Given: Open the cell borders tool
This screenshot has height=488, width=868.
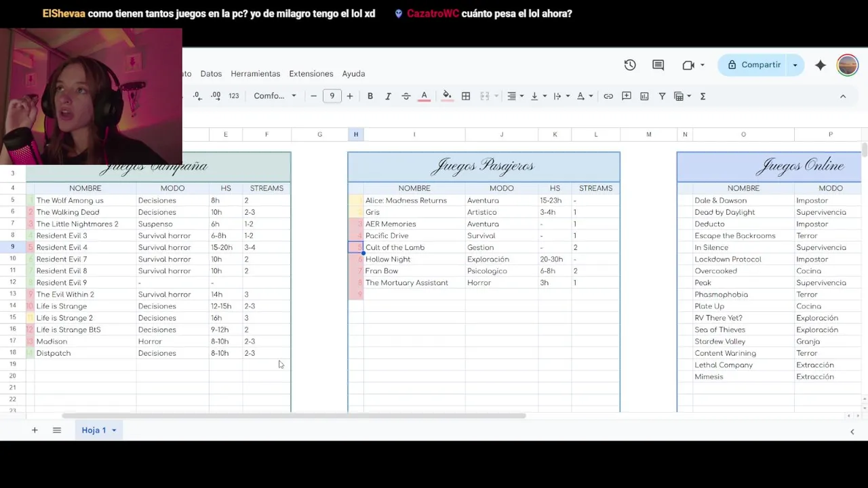Looking at the screenshot, I should point(466,96).
